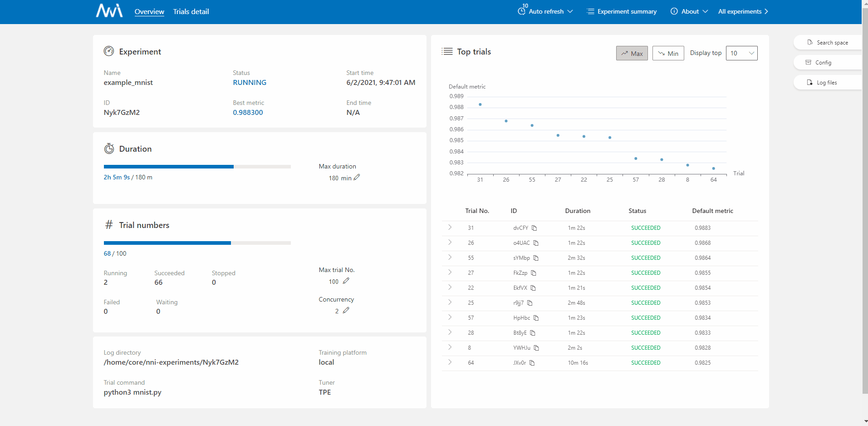Copy the HpHbc trial ID
Viewport: 868px width, 426px height.
[x=536, y=318]
